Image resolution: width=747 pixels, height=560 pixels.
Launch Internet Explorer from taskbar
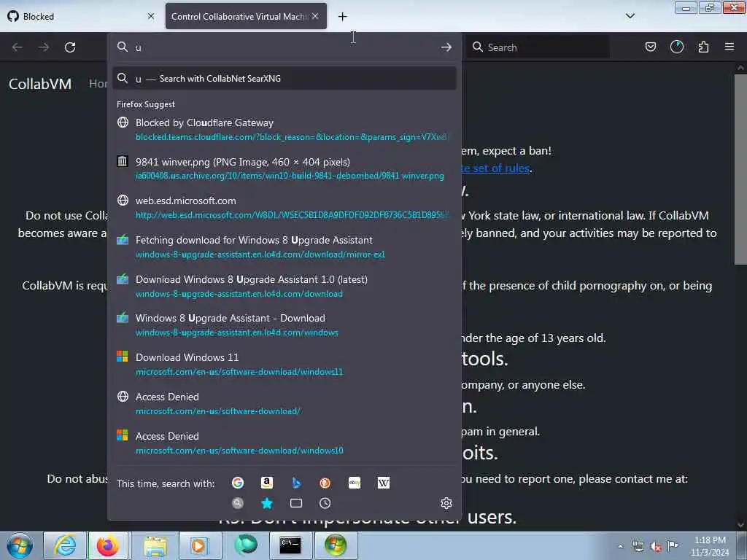65,545
